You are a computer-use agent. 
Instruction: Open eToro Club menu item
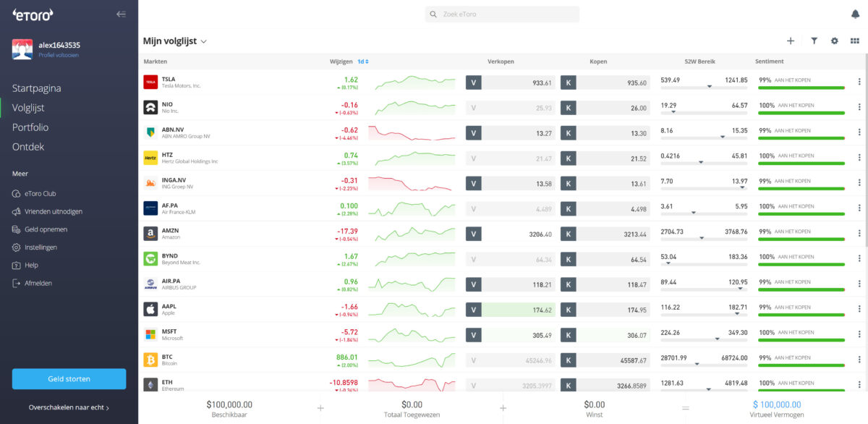(x=35, y=194)
